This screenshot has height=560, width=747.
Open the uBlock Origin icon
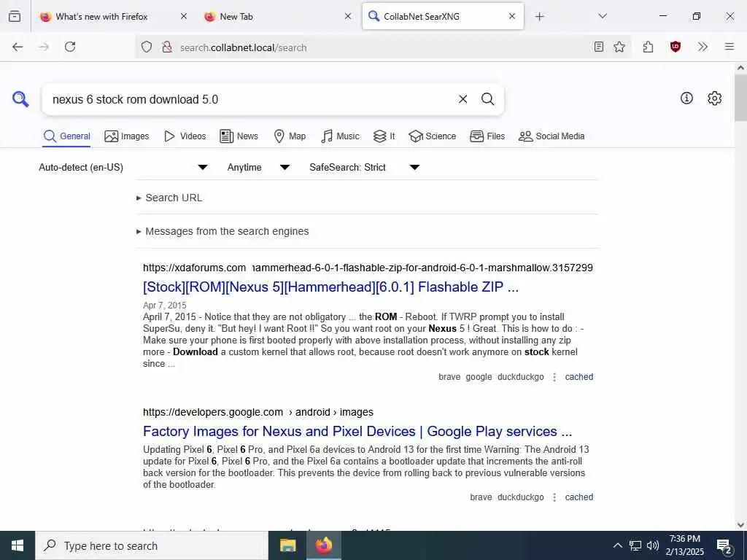point(675,47)
